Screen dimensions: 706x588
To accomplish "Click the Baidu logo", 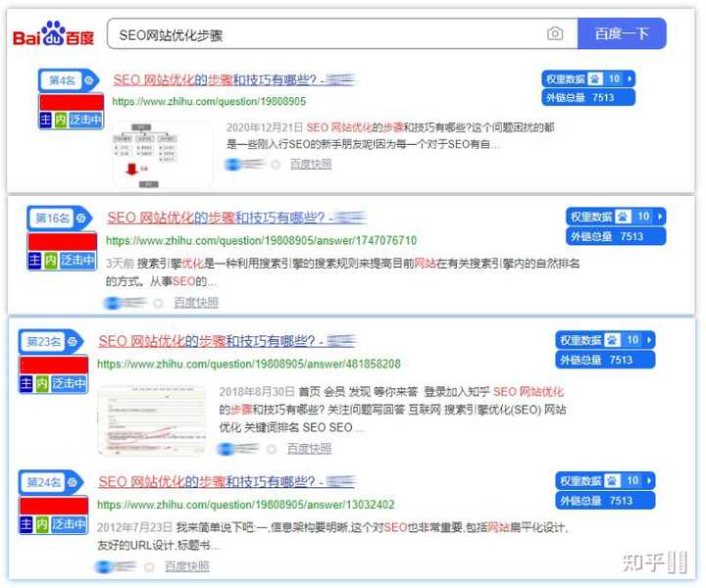I will click(53, 34).
